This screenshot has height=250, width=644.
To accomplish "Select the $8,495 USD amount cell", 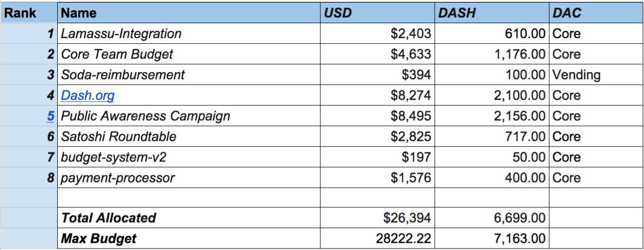I will coord(377,116).
